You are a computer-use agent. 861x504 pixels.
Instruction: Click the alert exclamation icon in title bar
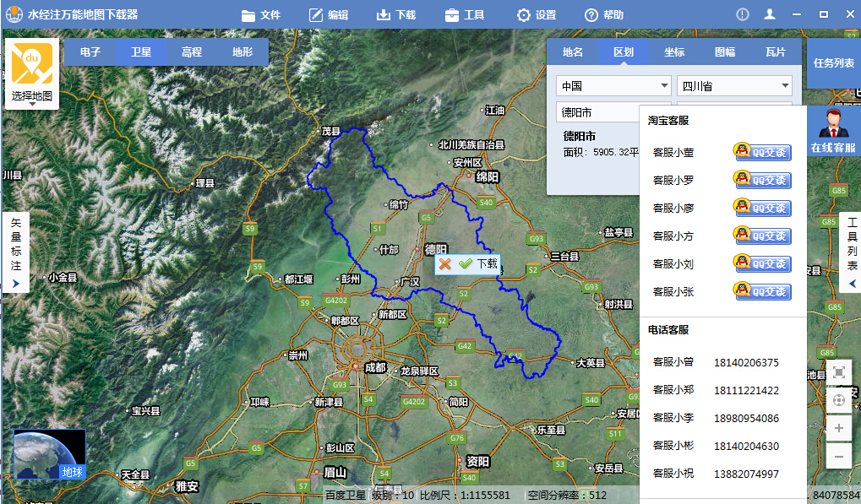743,15
